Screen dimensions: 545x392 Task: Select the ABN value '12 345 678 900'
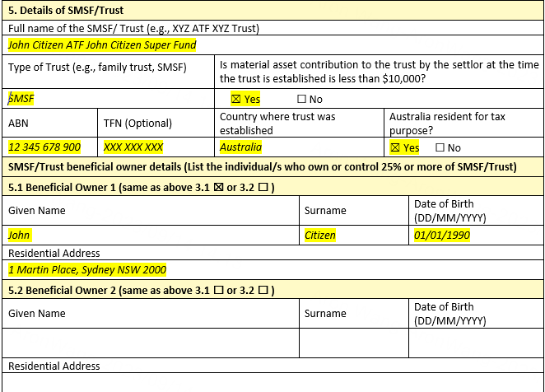pos(44,147)
